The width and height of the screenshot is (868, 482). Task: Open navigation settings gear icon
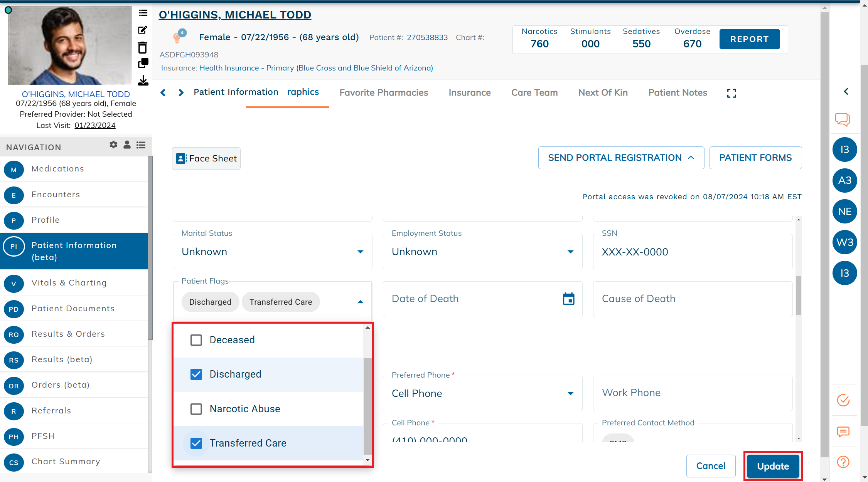pyautogui.click(x=113, y=145)
